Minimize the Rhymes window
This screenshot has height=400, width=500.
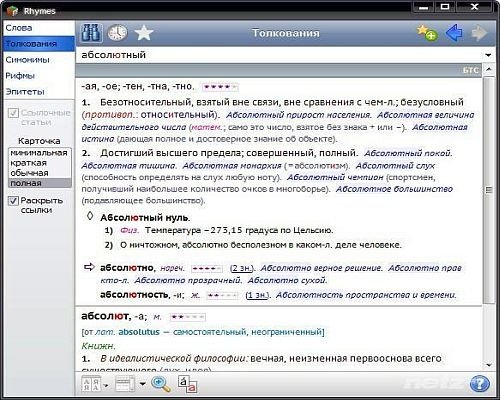[424, 7]
